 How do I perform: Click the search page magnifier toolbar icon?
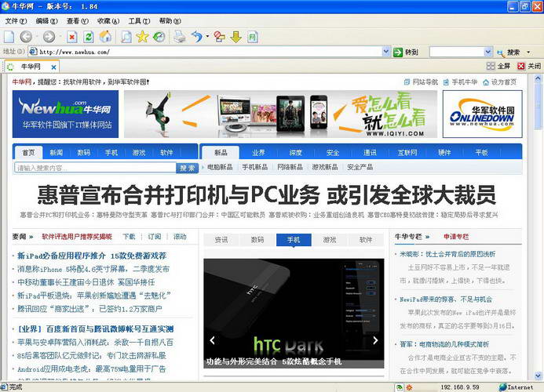126,37
